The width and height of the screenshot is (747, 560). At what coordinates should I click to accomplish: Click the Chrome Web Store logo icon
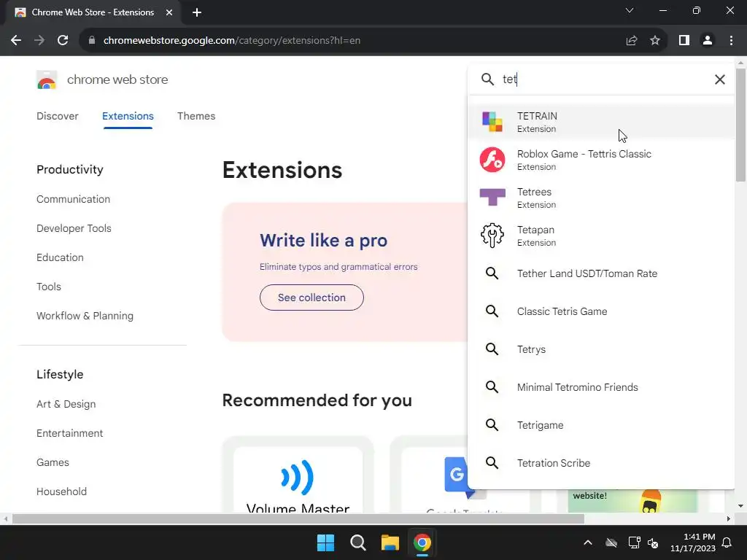[x=47, y=79]
